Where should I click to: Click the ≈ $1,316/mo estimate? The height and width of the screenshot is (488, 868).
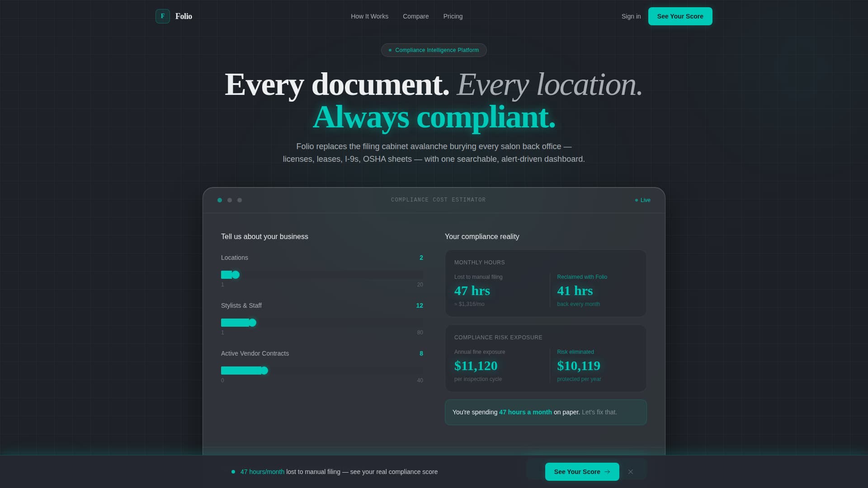469,304
